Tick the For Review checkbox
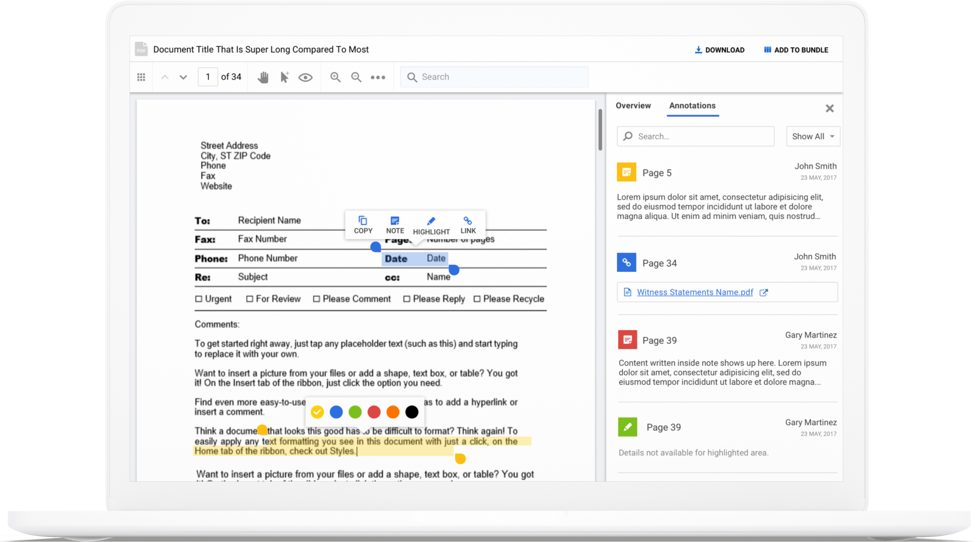 [250, 299]
